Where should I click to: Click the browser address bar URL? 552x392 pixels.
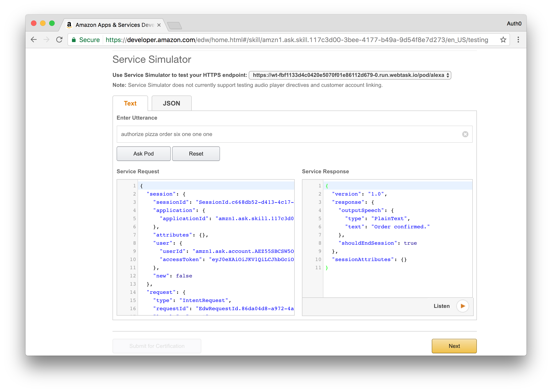pos(296,40)
